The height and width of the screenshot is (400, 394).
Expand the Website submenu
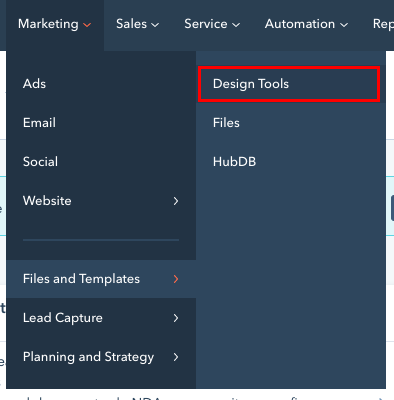[x=101, y=201]
